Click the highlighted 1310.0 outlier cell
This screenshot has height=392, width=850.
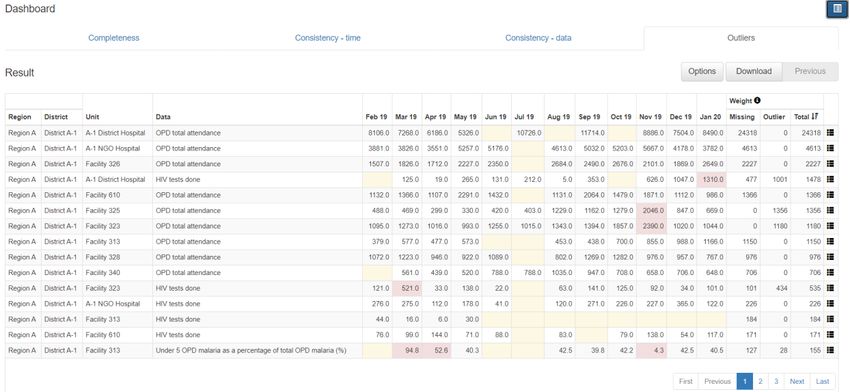711,179
